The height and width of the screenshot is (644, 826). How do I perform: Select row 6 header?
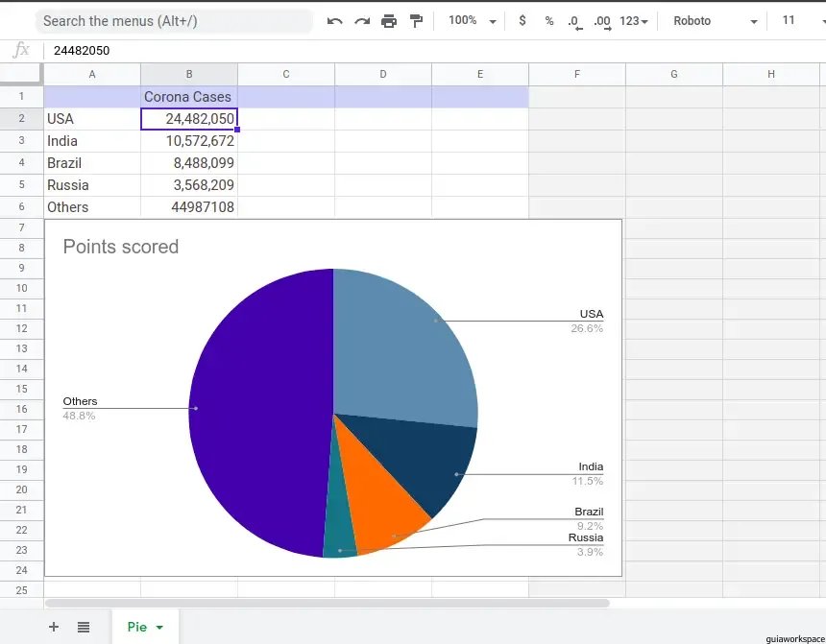21,207
